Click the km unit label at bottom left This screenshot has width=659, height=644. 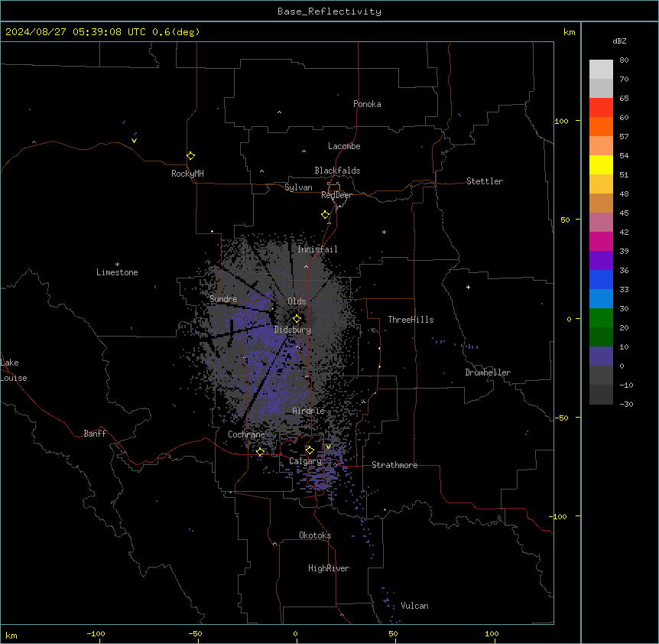(11, 635)
